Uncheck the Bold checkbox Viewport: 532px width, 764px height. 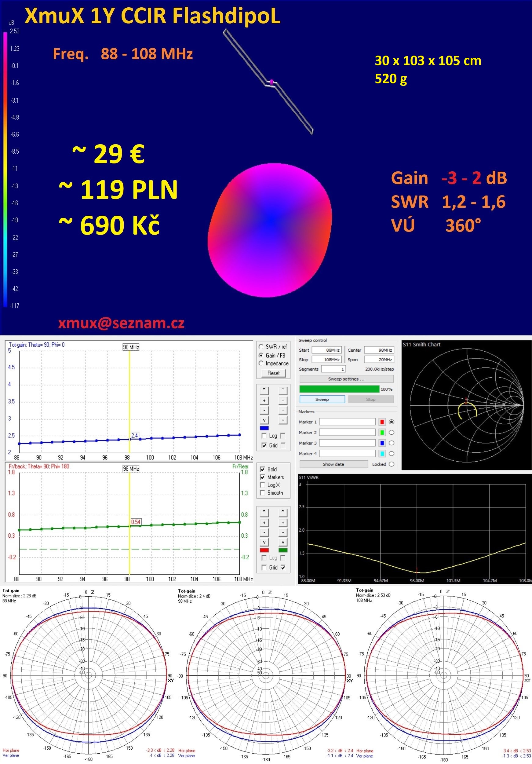click(263, 469)
